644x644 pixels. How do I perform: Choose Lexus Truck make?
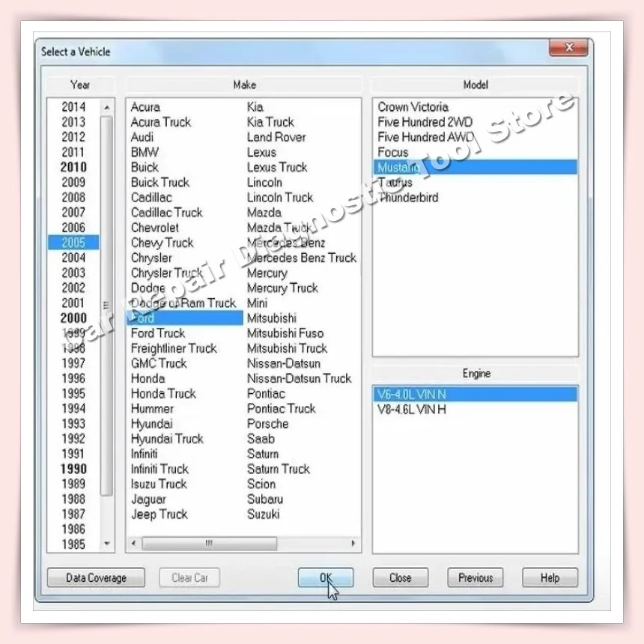pyautogui.click(x=277, y=167)
